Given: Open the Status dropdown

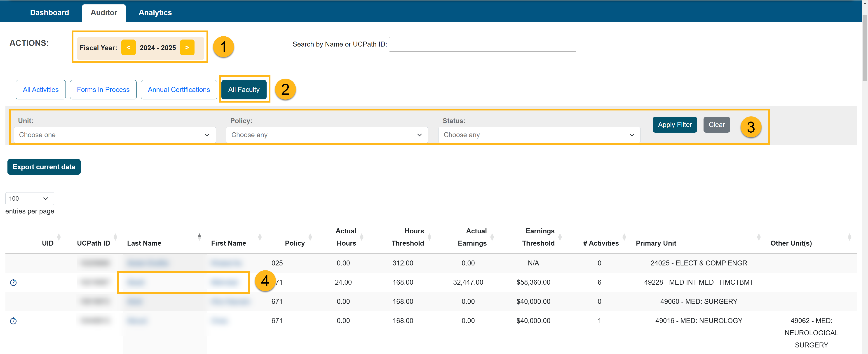Looking at the screenshot, I should click(539, 135).
